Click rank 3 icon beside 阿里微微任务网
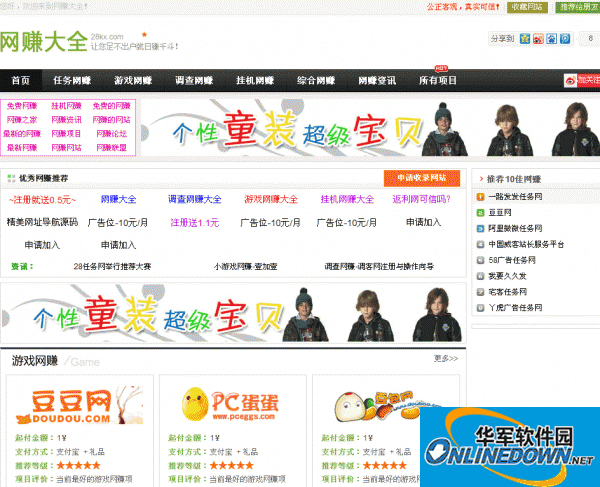Viewport: 600px width, 487px height. pyautogui.click(x=480, y=229)
